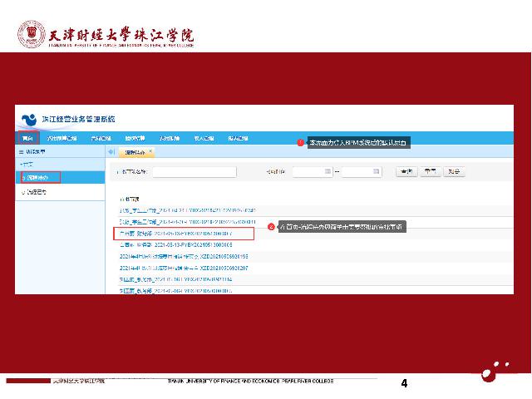Viewport: 532px width, 399px height.
Task: Click the red number 1 callout marker
Action: pos(301,143)
